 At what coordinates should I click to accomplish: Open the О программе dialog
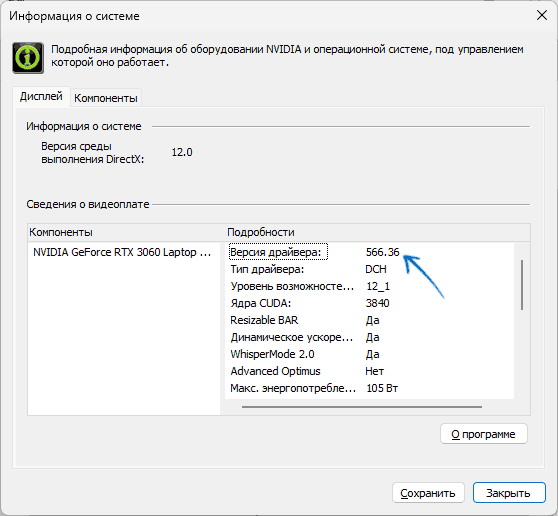click(x=484, y=434)
